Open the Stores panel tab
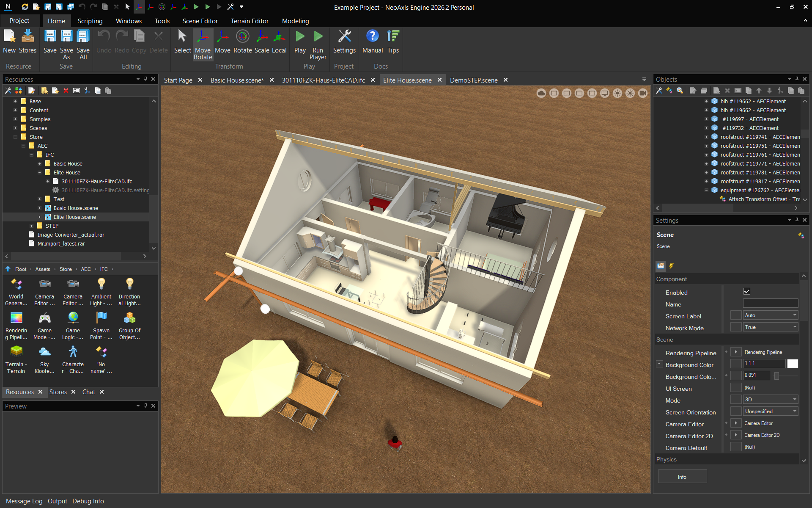812x508 pixels. point(58,392)
